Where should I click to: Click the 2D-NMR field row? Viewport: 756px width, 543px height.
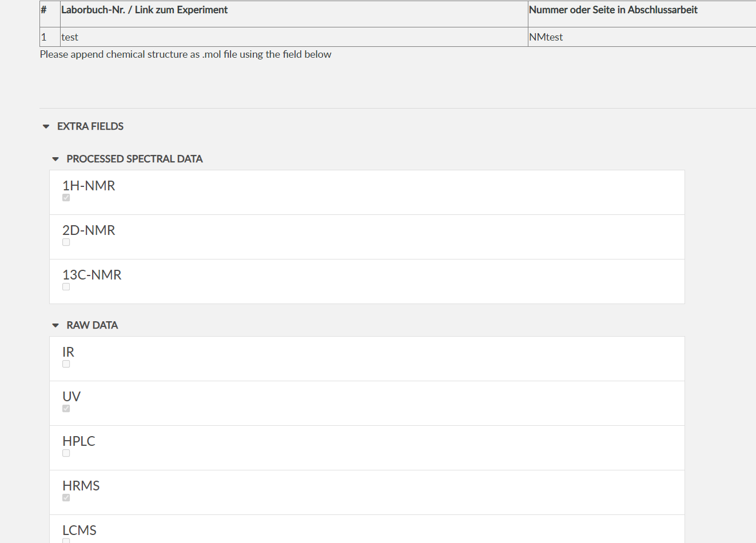366,236
